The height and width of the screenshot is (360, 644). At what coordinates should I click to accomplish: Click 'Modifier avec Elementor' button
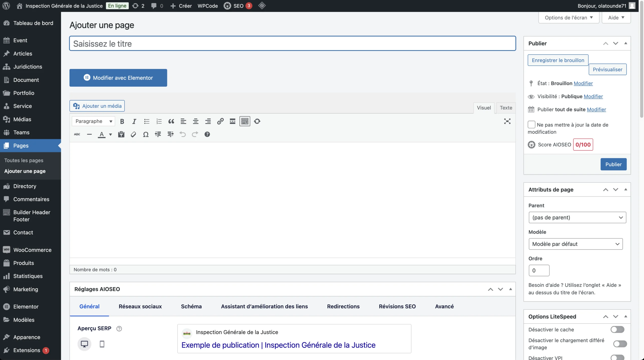click(x=118, y=78)
